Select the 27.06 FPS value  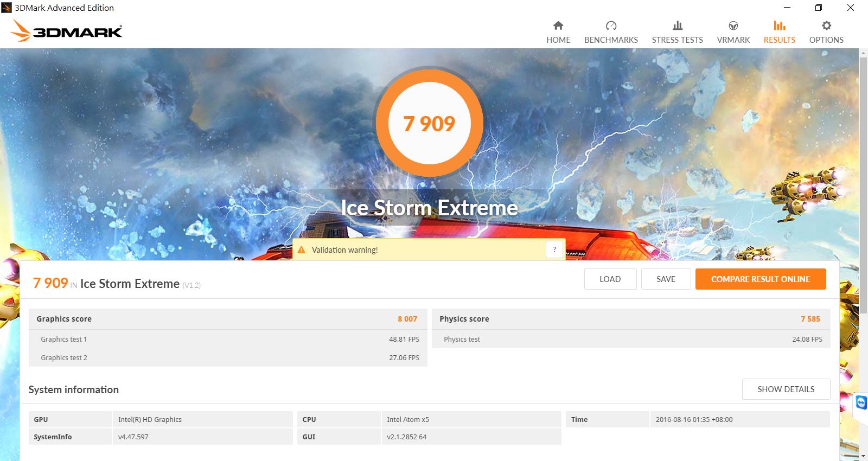(x=404, y=357)
